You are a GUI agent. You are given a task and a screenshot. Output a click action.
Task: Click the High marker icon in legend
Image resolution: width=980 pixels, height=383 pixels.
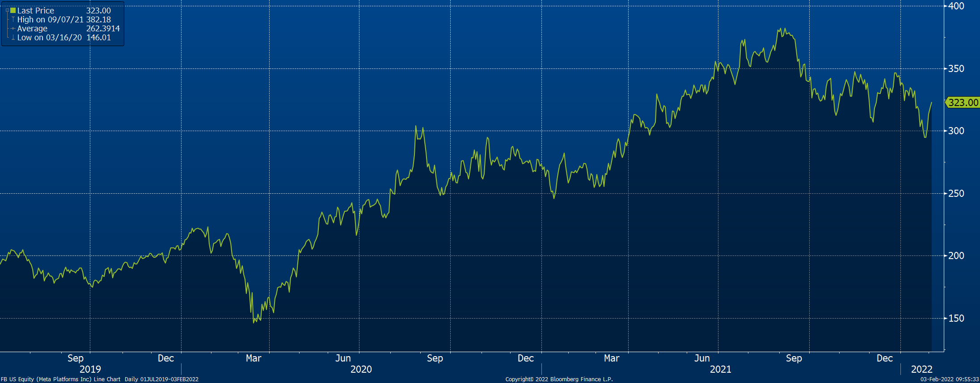coord(13,20)
